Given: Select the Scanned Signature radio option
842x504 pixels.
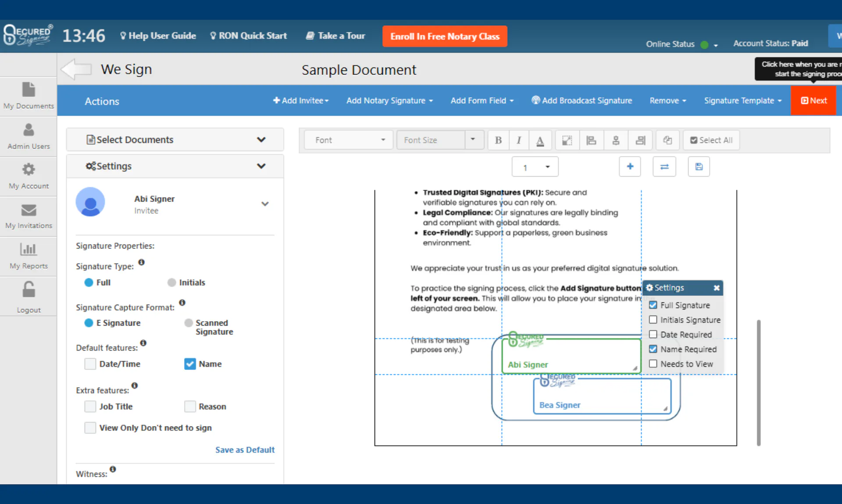Looking at the screenshot, I should tap(189, 323).
